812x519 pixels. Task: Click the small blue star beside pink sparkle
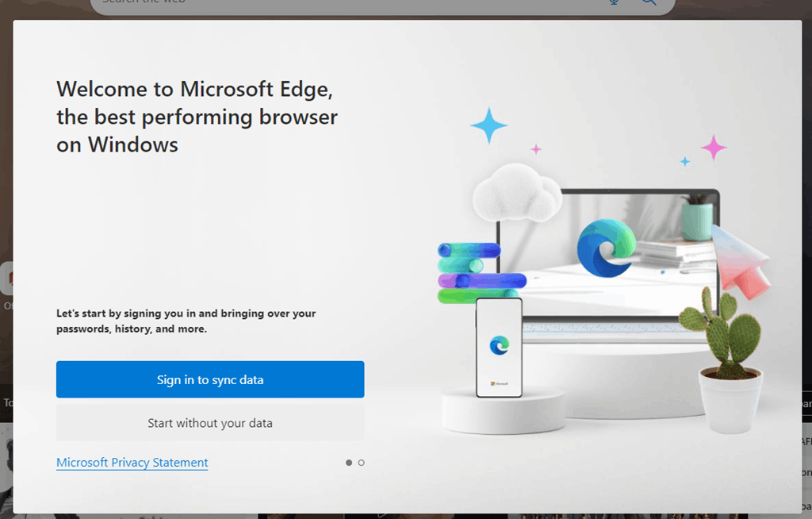[x=685, y=161]
